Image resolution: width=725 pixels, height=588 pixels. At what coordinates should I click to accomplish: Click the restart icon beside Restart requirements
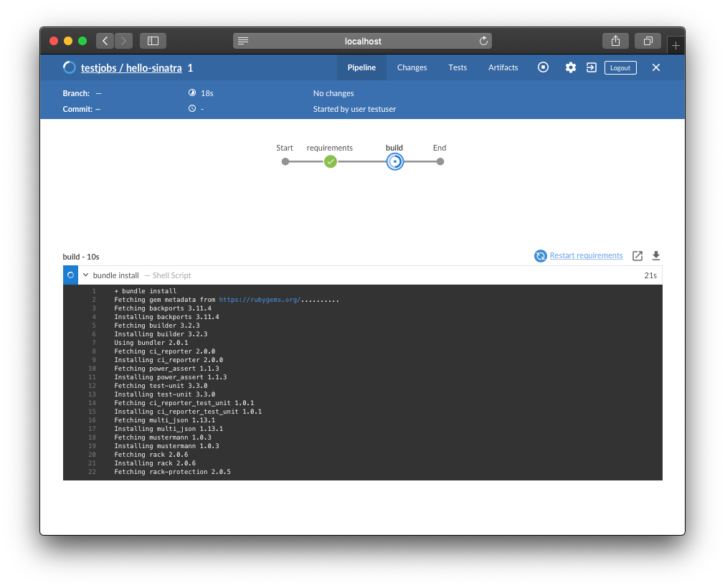540,255
